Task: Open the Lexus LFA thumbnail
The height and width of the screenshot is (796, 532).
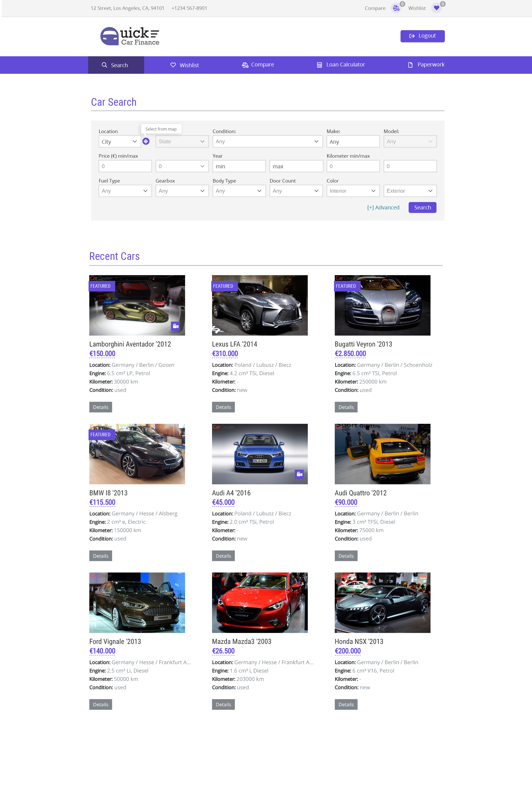Action: [x=260, y=305]
